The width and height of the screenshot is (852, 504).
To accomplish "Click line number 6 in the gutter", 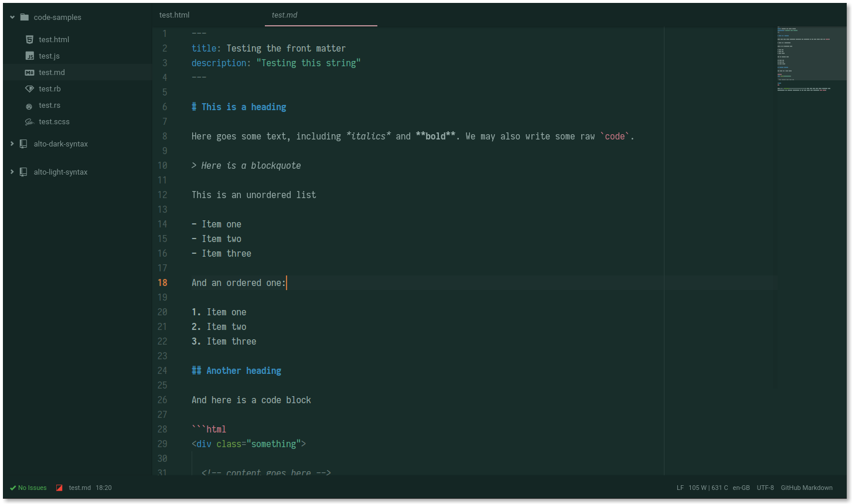I will point(165,107).
